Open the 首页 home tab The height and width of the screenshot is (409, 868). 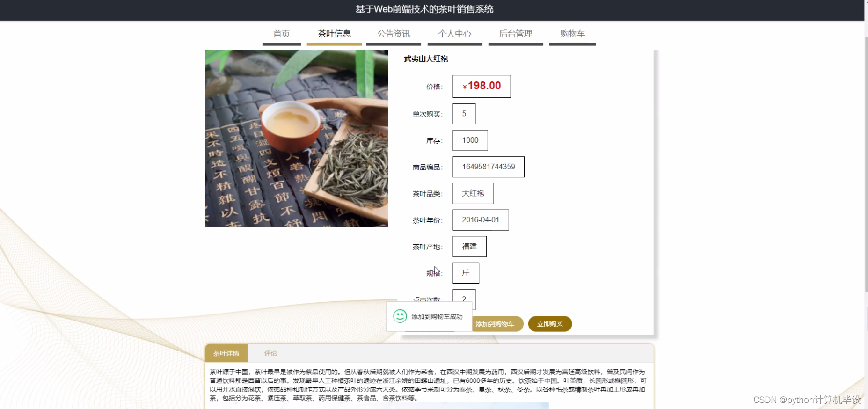[x=282, y=34]
